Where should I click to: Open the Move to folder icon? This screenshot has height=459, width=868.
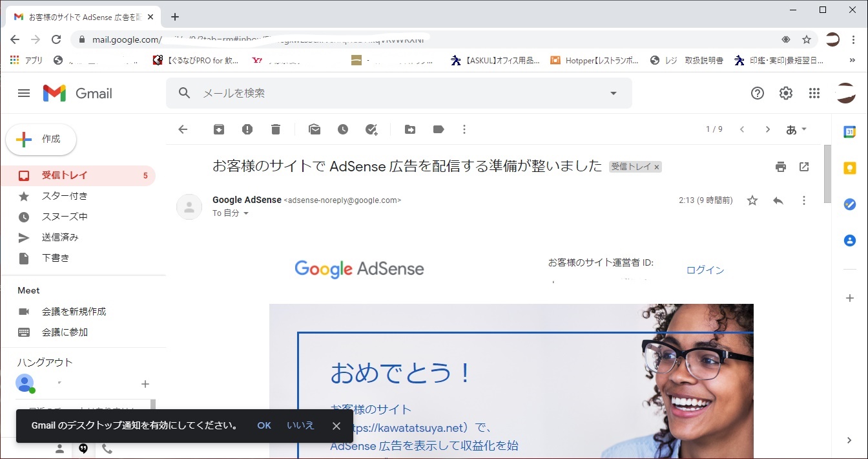coord(410,129)
